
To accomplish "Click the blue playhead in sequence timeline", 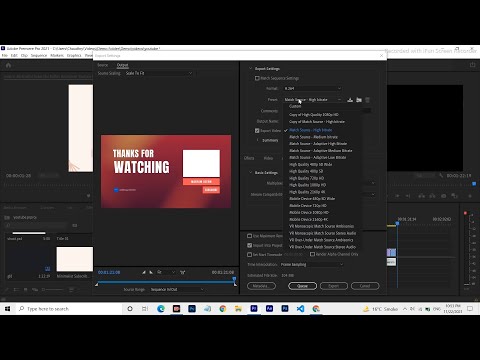I will [x=397, y=223].
